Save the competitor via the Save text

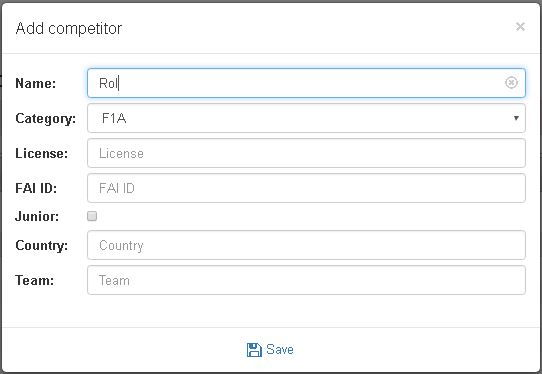(280, 349)
